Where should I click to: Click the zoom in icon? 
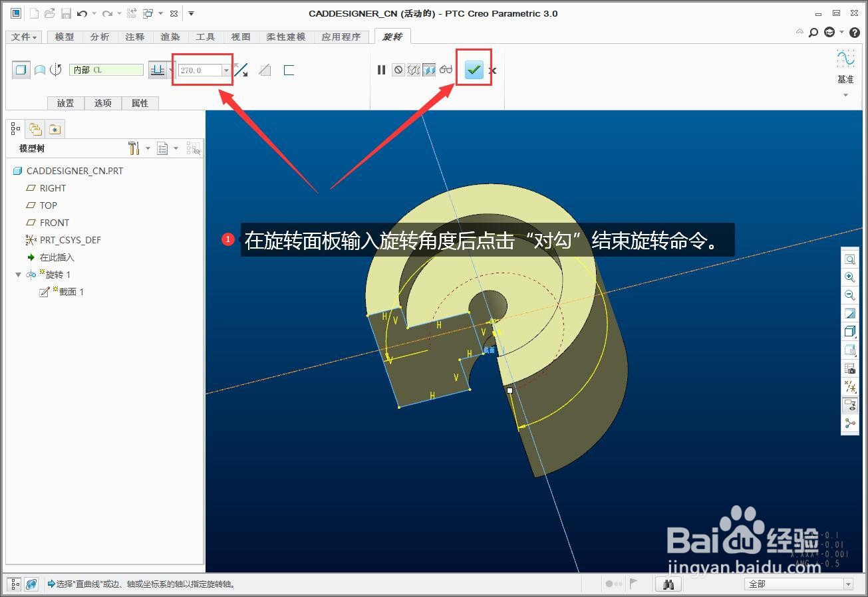(x=849, y=277)
